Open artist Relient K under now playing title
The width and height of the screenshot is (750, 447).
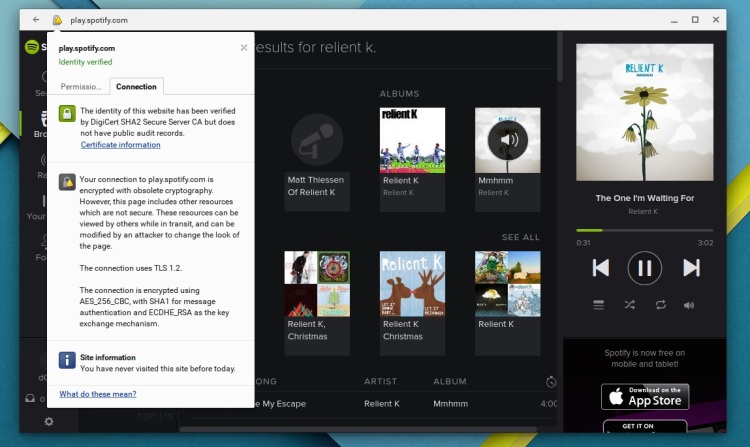643,211
